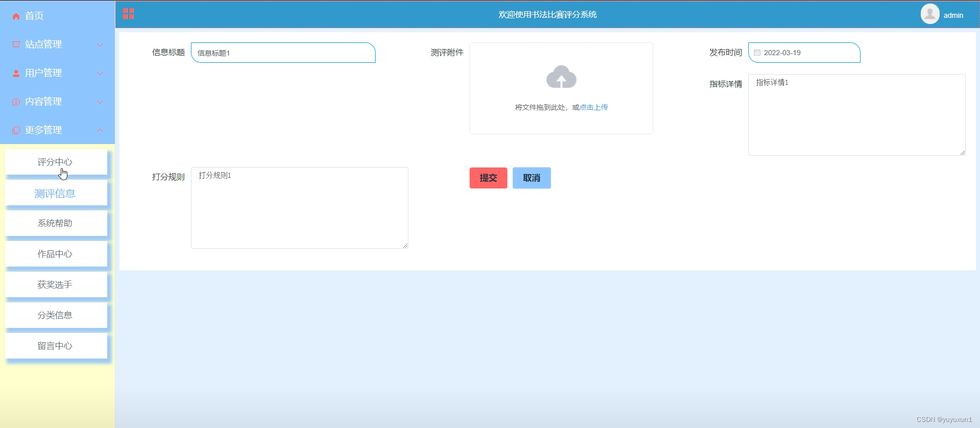Open the 作品中心 submenu item
Screen dimensions: 980x428
click(x=56, y=254)
